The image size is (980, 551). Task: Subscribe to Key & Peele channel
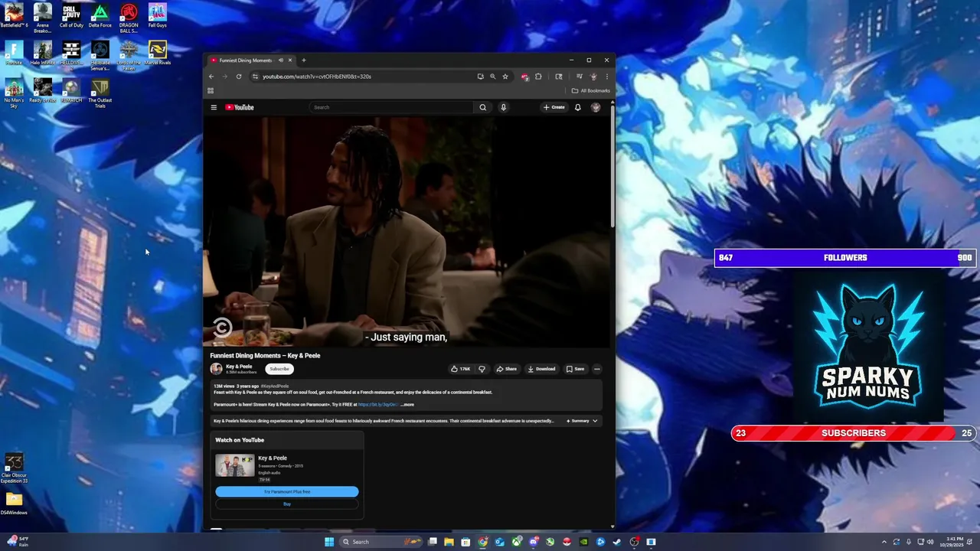[279, 369]
